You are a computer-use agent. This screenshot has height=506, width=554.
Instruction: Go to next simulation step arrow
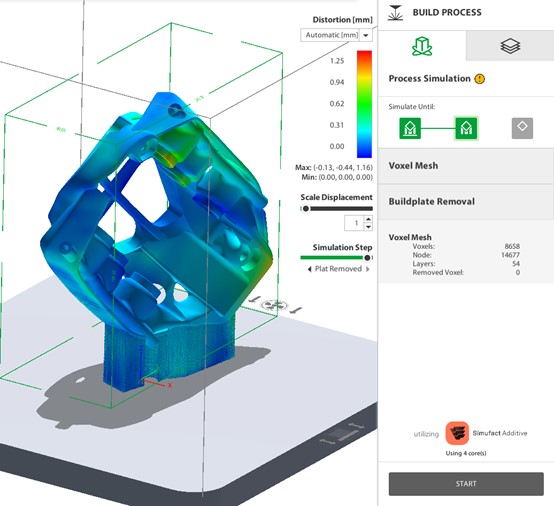click(x=368, y=269)
